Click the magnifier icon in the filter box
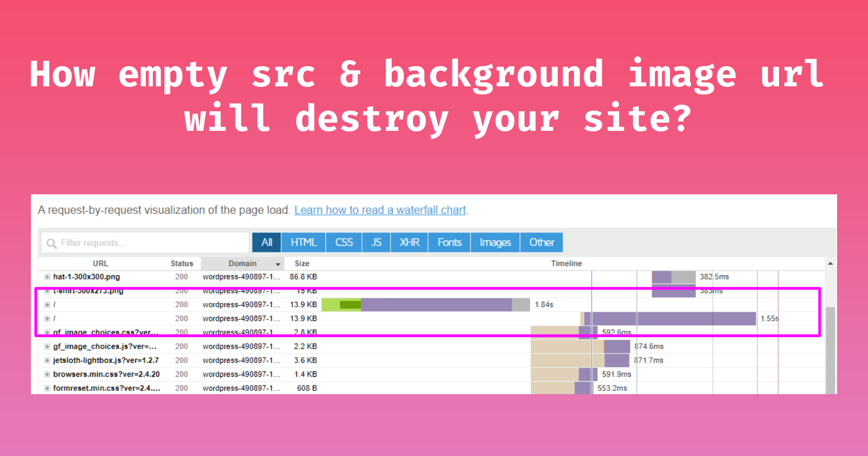Screen dimensions: 868x456 (x=52, y=243)
